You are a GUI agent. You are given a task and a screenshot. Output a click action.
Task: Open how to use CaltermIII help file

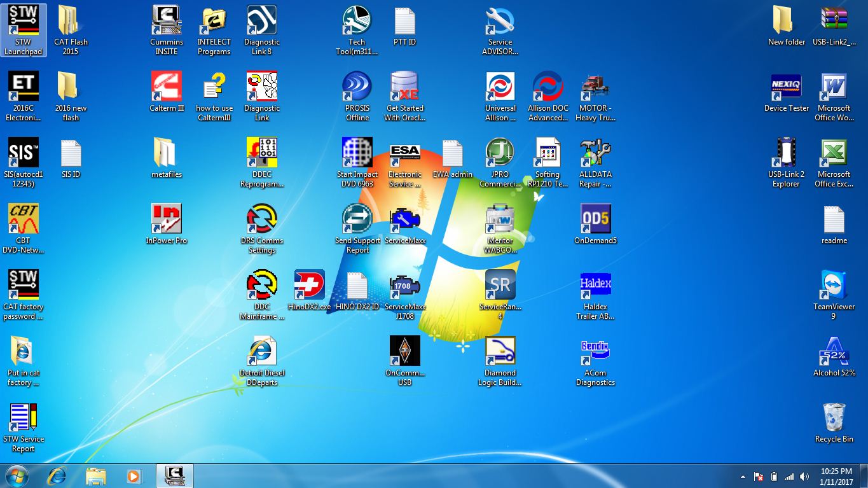[x=214, y=96]
